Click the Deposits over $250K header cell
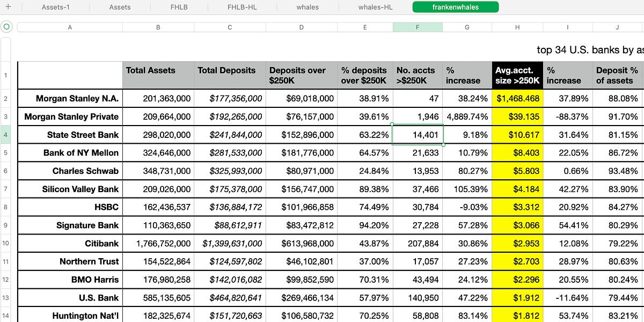Viewport: 644px width, 322px height. 302,75
